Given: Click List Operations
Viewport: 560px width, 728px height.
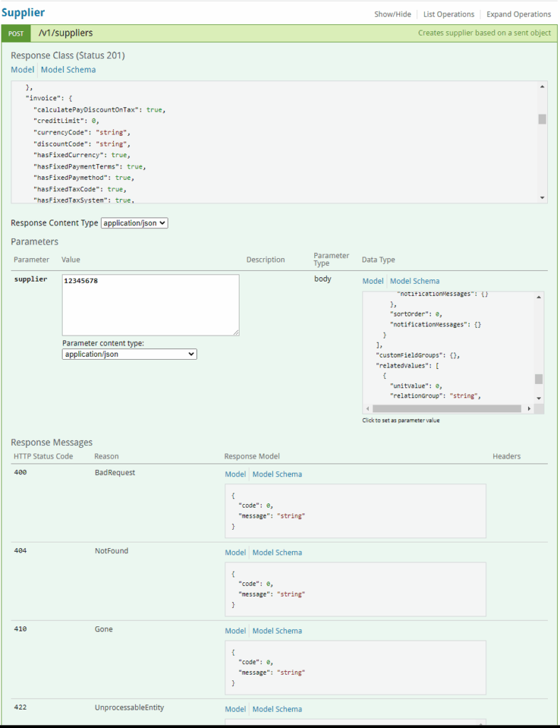Looking at the screenshot, I should click(448, 14).
